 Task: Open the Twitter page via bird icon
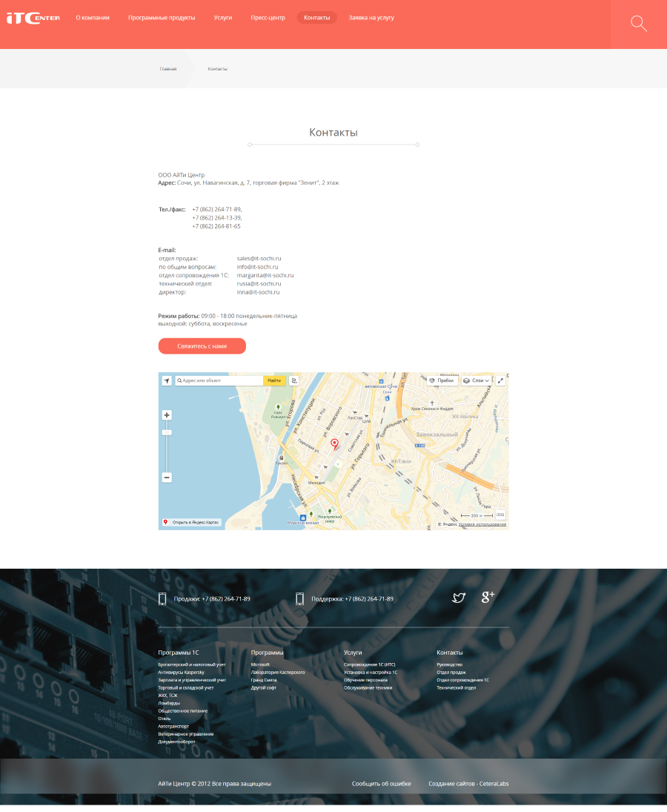tap(459, 598)
